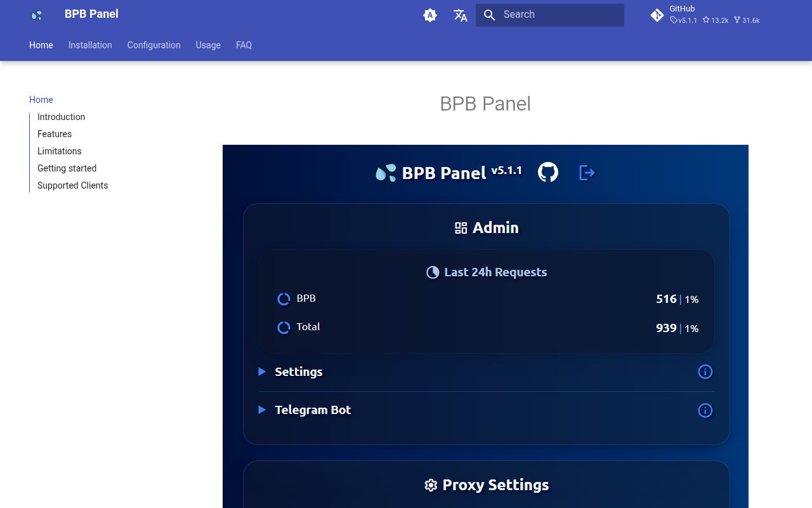Screen dimensions: 812x508
Task: Jump to the Introduction section
Action: (61, 117)
